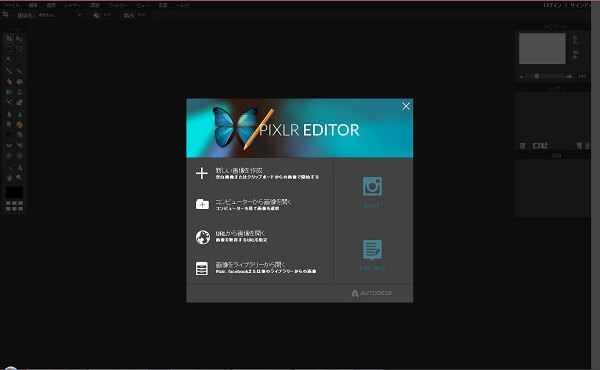Select the Lasso tool
600x370 pixels.
click(19, 49)
